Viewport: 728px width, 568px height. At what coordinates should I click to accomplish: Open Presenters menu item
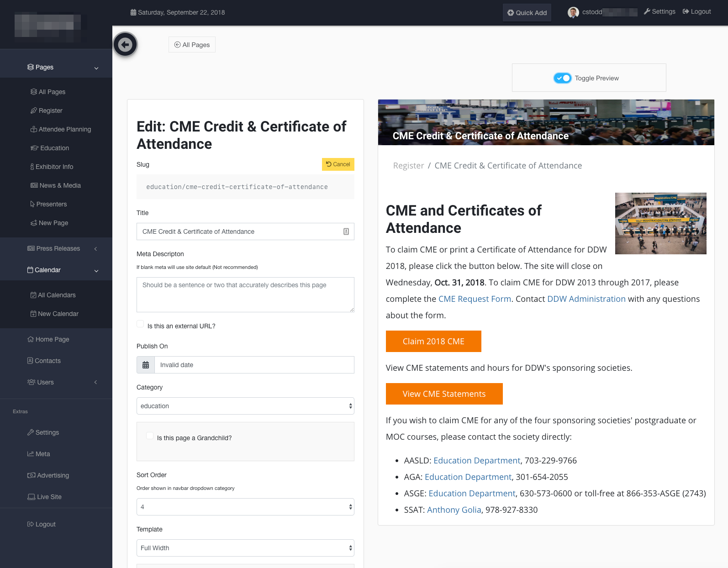click(x=48, y=204)
